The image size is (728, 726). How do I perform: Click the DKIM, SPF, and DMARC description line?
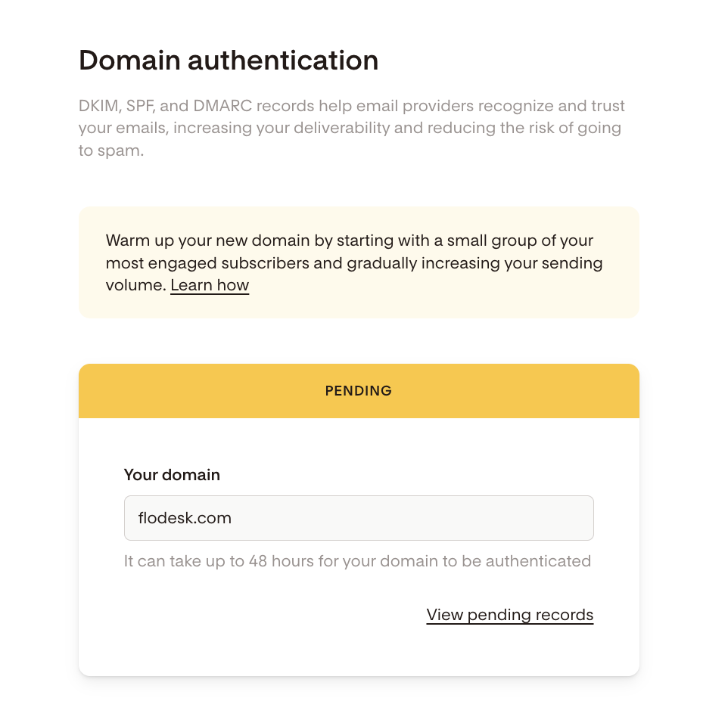pyautogui.click(x=352, y=105)
